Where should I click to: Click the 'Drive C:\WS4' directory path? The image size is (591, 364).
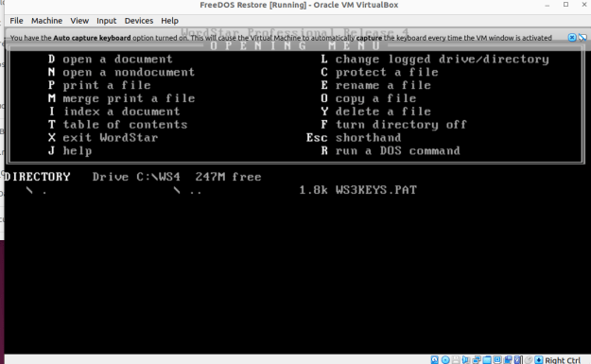click(x=136, y=177)
